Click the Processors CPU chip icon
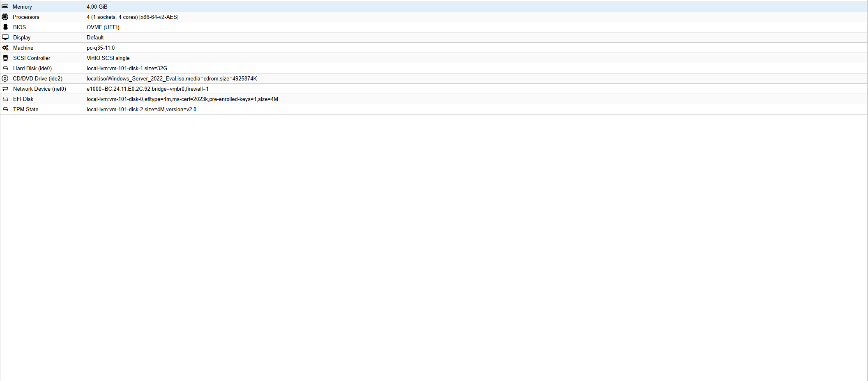The width and height of the screenshot is (868, 381). (x=5, y=17)
